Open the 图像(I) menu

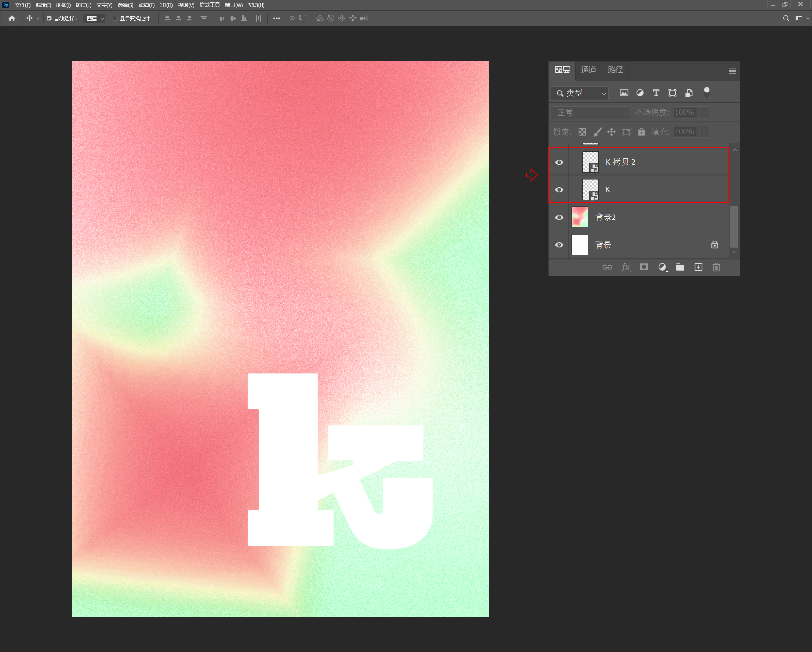63,5
